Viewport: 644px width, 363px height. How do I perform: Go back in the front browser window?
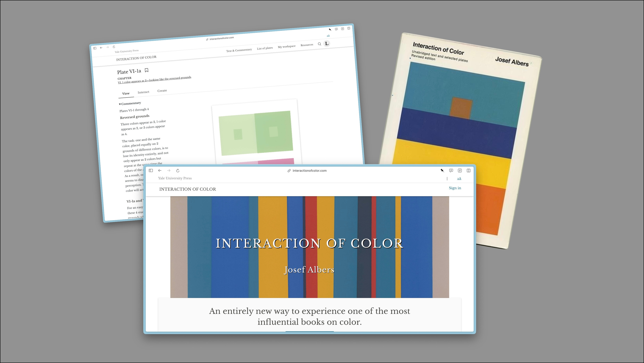pos(160,170)
